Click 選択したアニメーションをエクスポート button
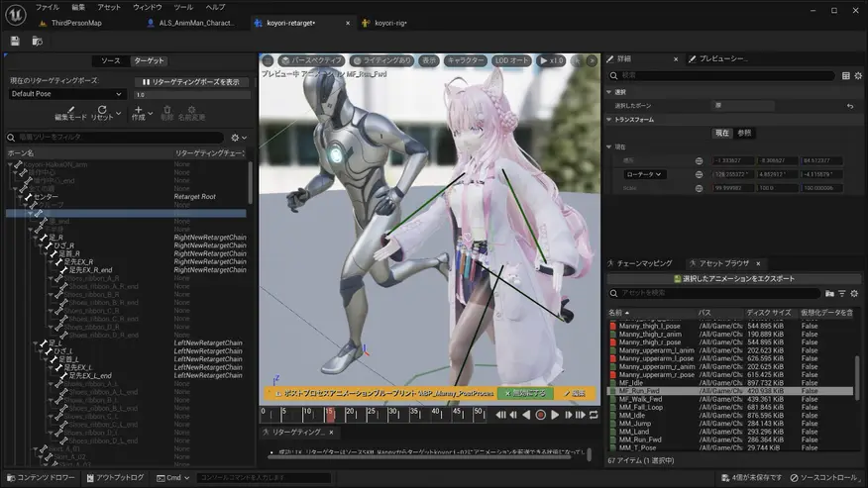This screenshot has width=868, height=488. (733, 279)
